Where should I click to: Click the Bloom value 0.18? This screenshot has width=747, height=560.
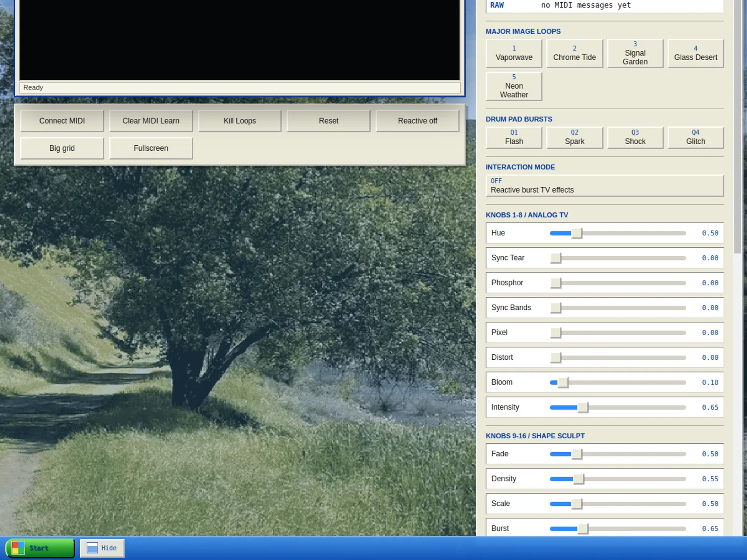coord(710,383)
